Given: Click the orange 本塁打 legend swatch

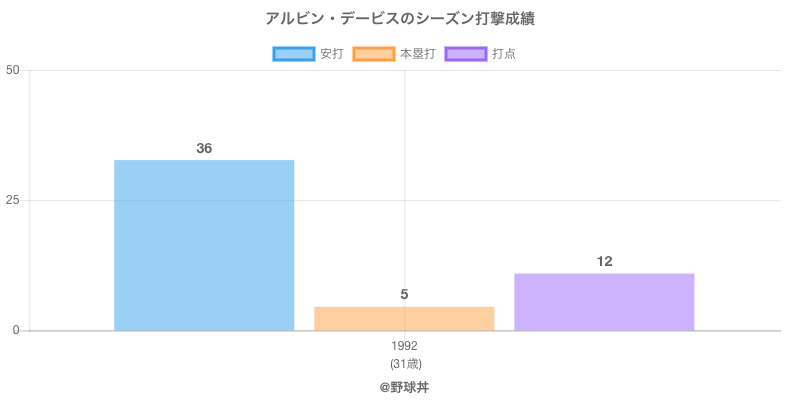Looking at the screenshot, I should pos(373,54).
